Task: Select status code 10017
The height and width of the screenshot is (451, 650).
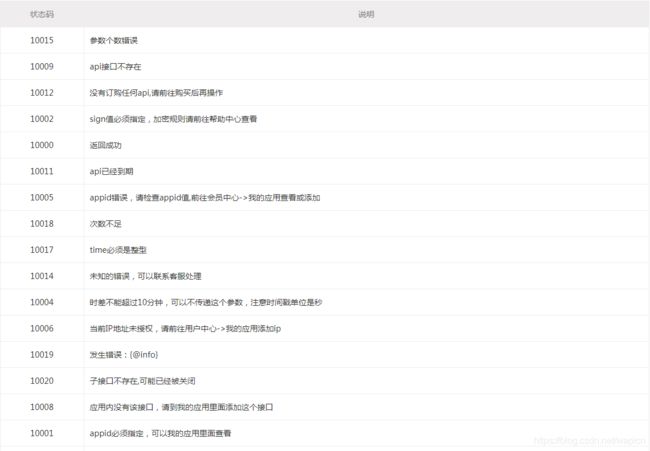Action: 42,250
